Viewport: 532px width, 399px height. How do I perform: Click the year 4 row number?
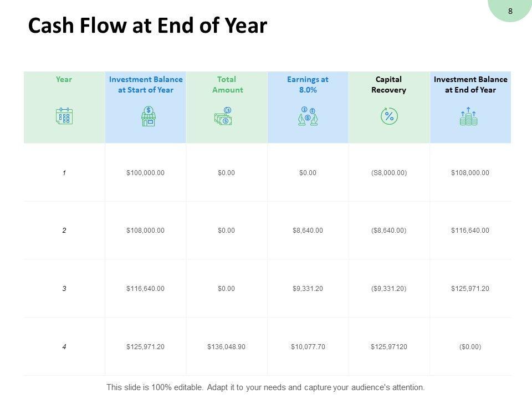tap(64, 347)
